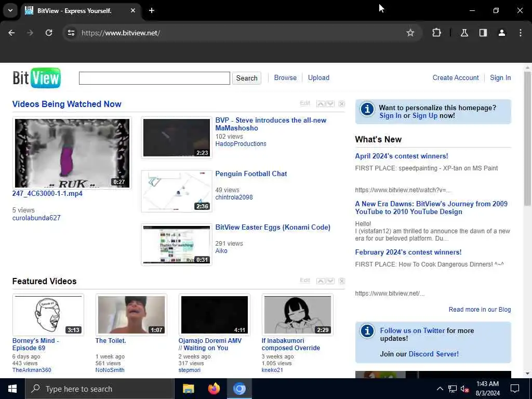Click network tray icon
This screenshot has height=399, width=532.
pyautogui.click(x=453, y=389)
